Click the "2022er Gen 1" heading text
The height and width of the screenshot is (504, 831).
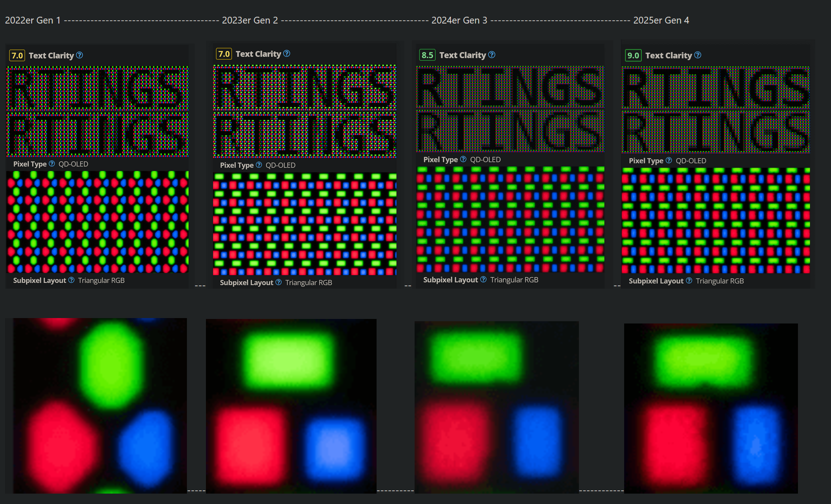33,20
